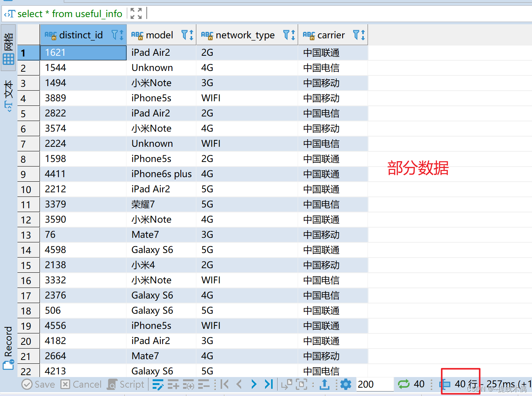This screenshot has height=396, width=532.
Task: Go to next row arrow
Action: pyautogui.click(x=254, y=384)
